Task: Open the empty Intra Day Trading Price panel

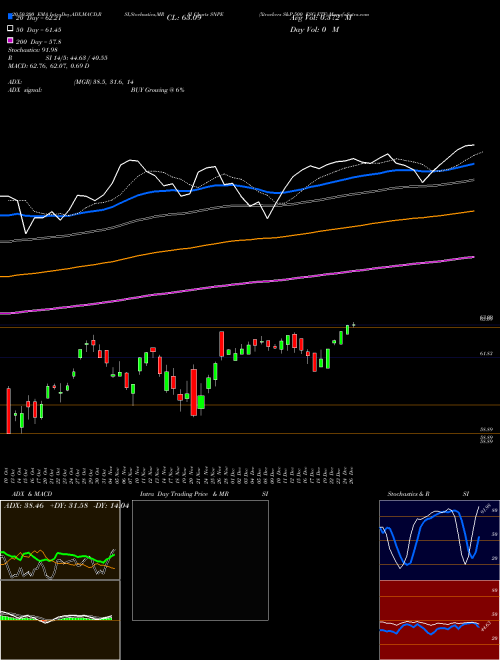Action: tap(200, 560)
